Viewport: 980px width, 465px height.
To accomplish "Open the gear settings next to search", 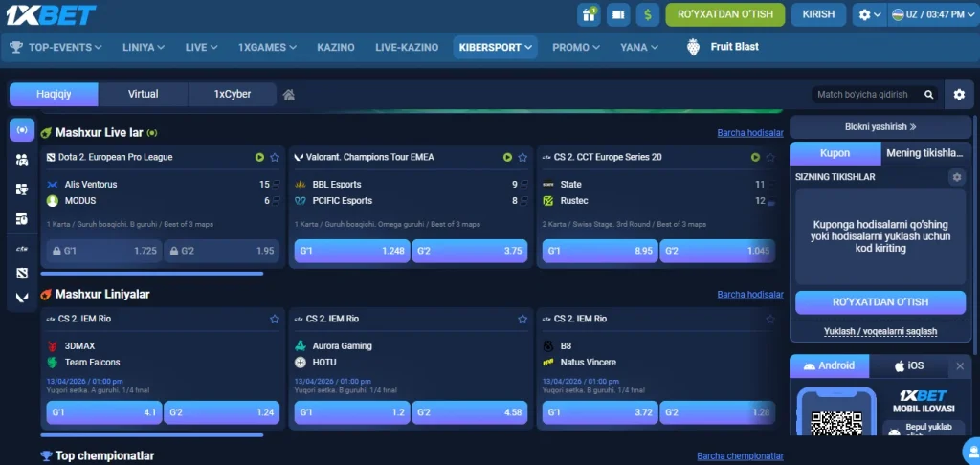I will [959, 94].
